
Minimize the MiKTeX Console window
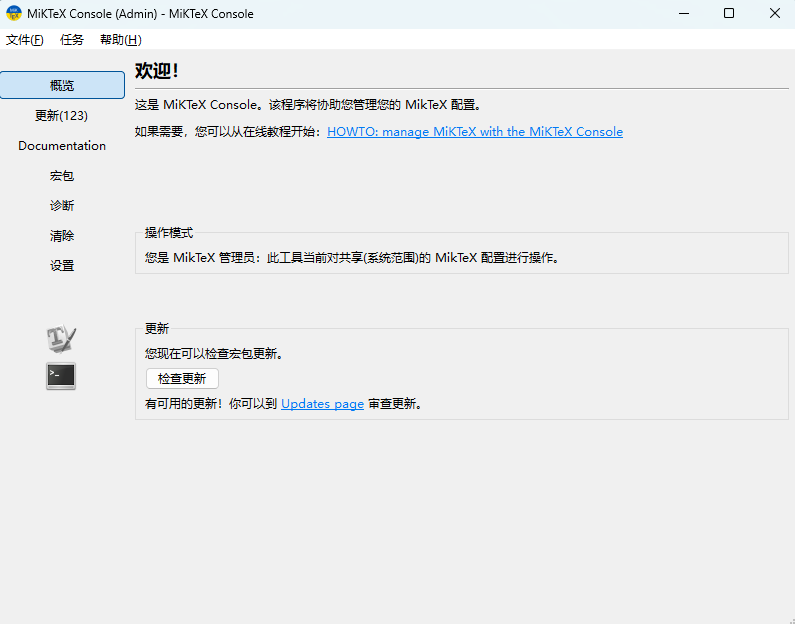click(x=685, y=14)
